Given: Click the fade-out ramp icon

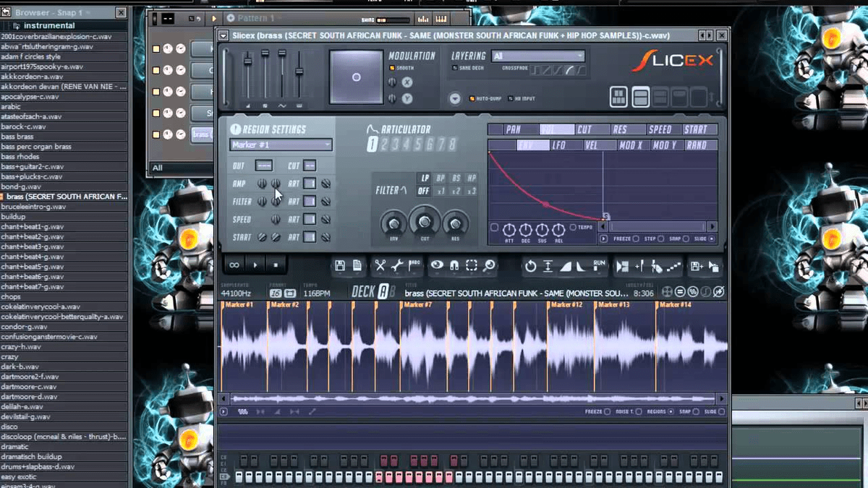Looking at the screenshot, I should pos(582,266).
